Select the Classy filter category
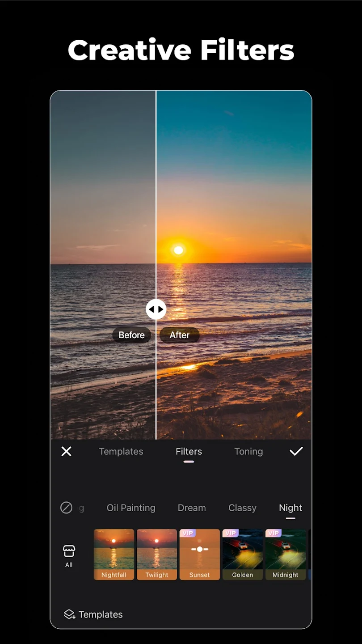362x644 pixels. pos(242,508)
